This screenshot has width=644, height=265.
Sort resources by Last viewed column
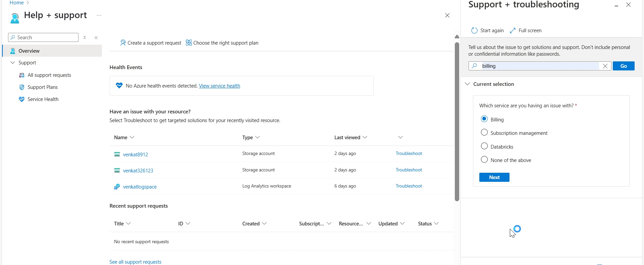click(x=351, y=138)
